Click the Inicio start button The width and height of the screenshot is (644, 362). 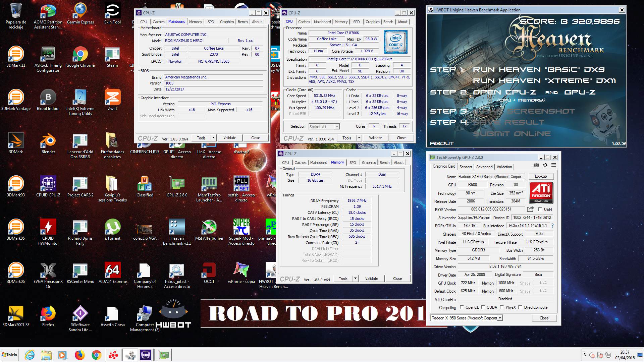click(x=9, y=355)
